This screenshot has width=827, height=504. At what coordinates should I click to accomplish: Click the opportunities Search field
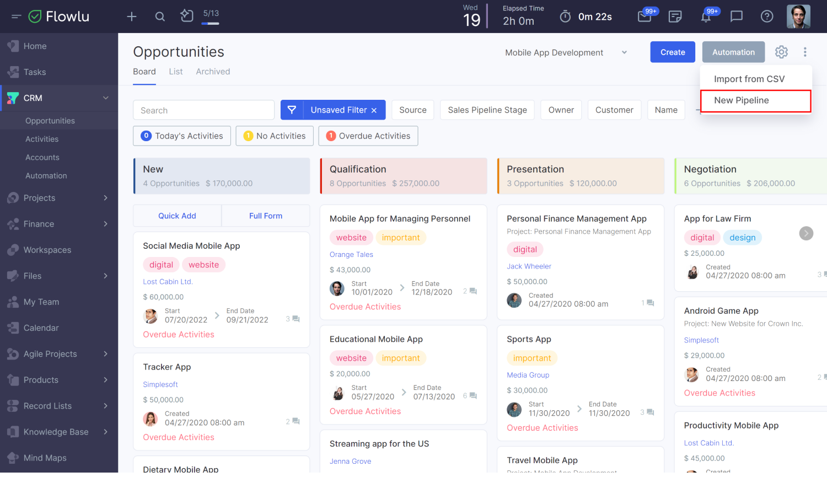pyautogui.click(x=203, y=110)
